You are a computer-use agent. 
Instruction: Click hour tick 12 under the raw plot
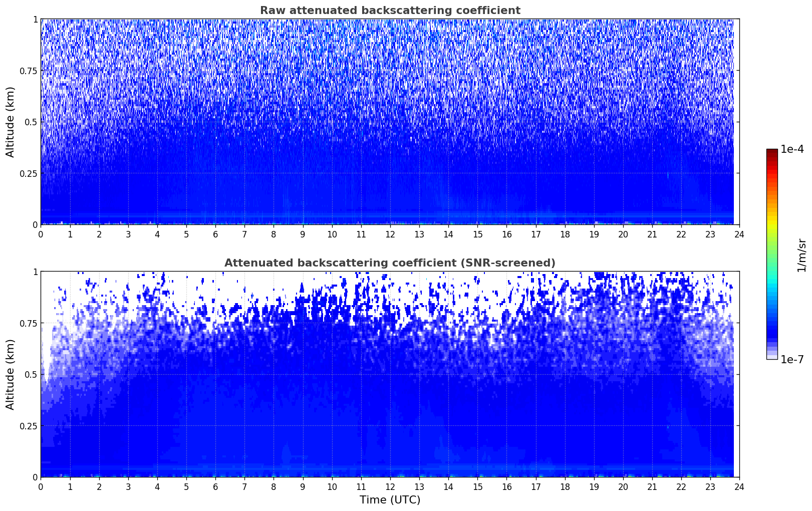coord(390,234)
